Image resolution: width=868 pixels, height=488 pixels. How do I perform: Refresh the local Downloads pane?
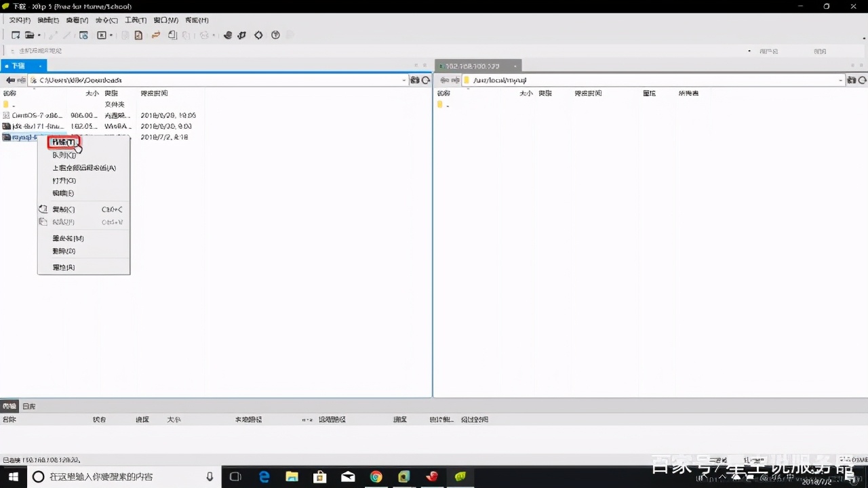click(x=426, y=80)
